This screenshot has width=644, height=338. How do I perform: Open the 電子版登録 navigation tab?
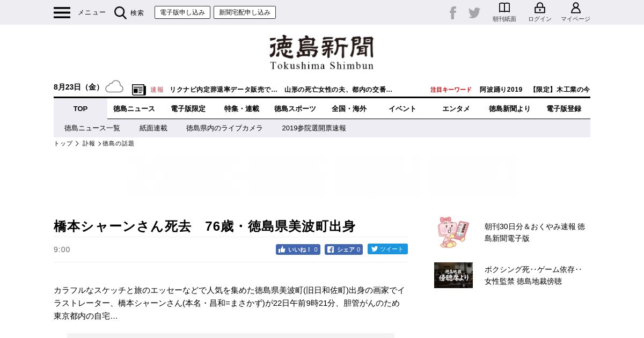pos(563,108)
